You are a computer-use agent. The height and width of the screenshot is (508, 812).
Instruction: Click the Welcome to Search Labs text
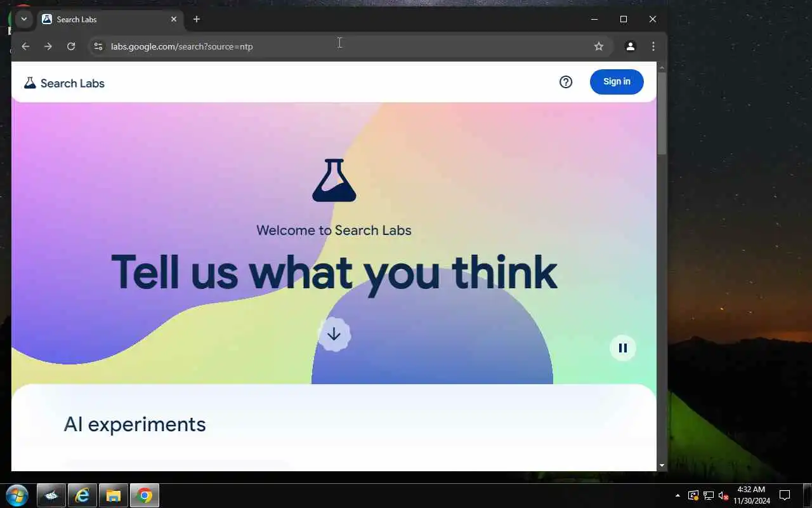(x=334, y=231)
